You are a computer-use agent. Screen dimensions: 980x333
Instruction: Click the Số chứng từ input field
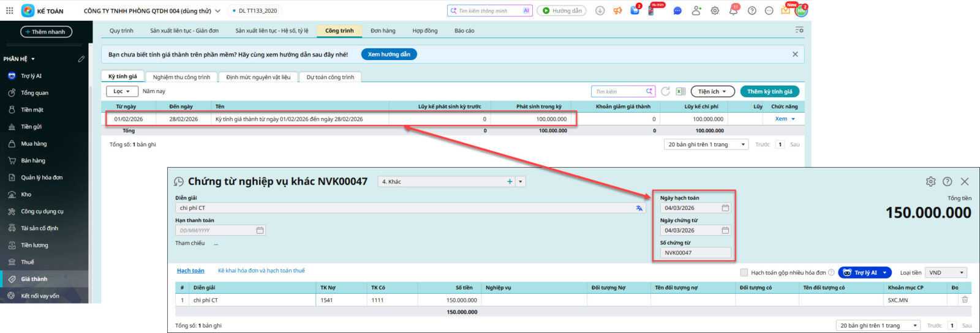pos(695,253)
